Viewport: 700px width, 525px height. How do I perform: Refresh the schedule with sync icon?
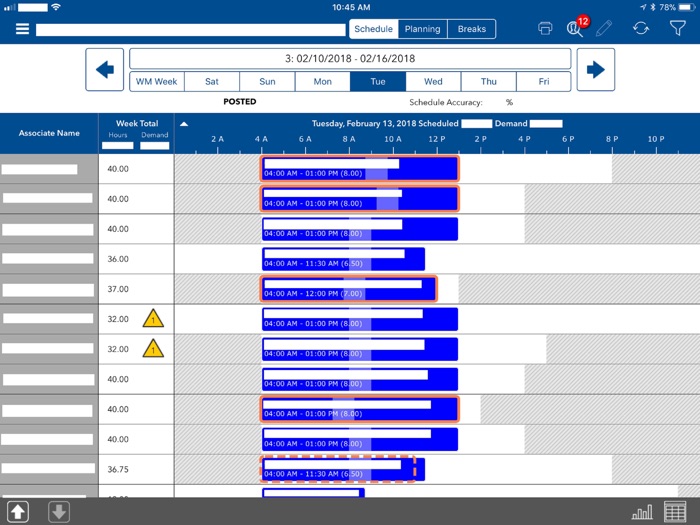pyautogui.click(x=641, y=29)
